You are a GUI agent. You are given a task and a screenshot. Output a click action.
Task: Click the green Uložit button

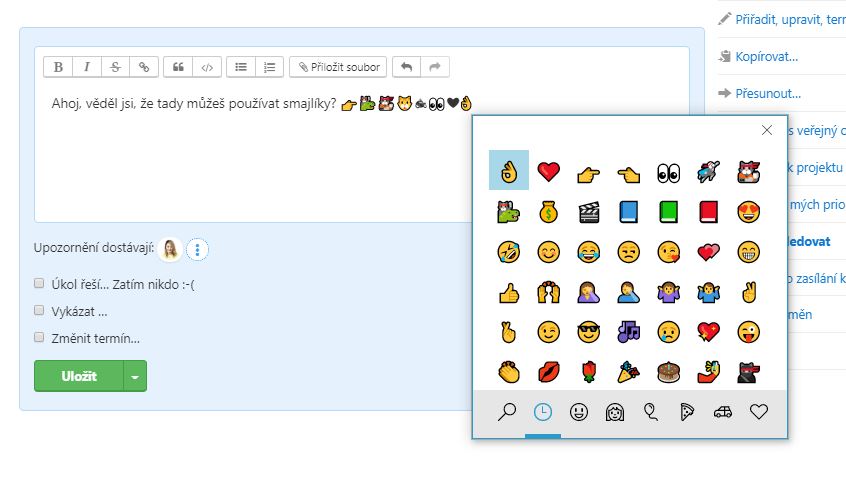point(79,376)
